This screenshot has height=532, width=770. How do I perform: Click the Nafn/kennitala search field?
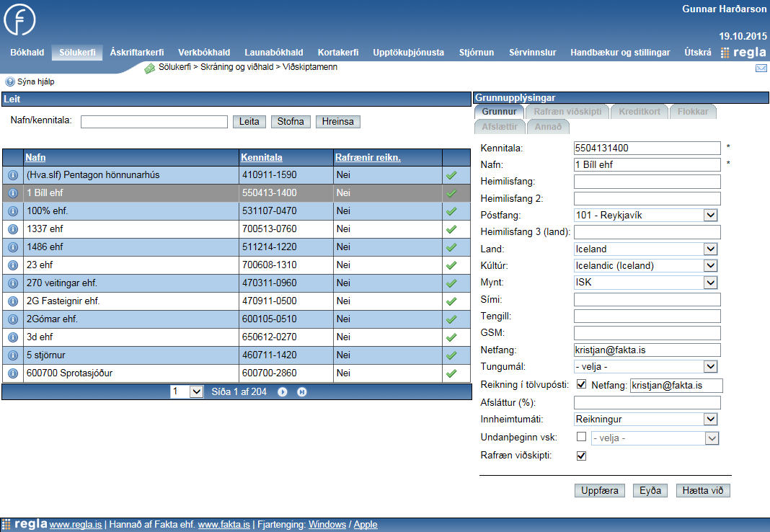click(x=154, y=122)
